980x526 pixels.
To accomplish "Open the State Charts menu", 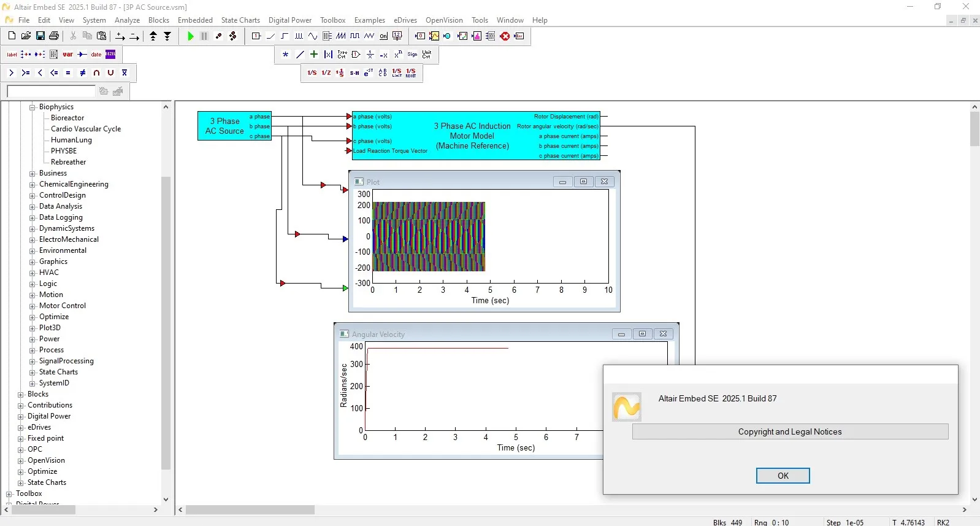I will 240,20.
